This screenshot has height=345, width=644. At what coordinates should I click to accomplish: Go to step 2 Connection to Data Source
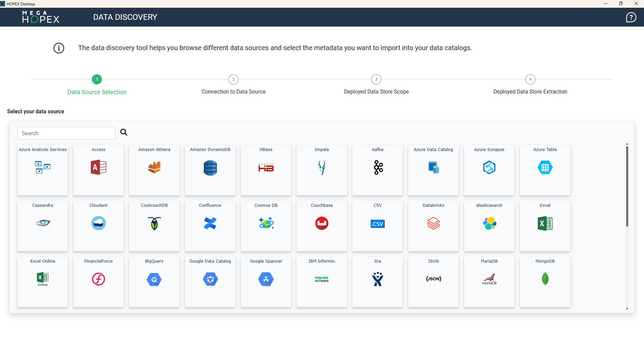[x=233, y=79]
